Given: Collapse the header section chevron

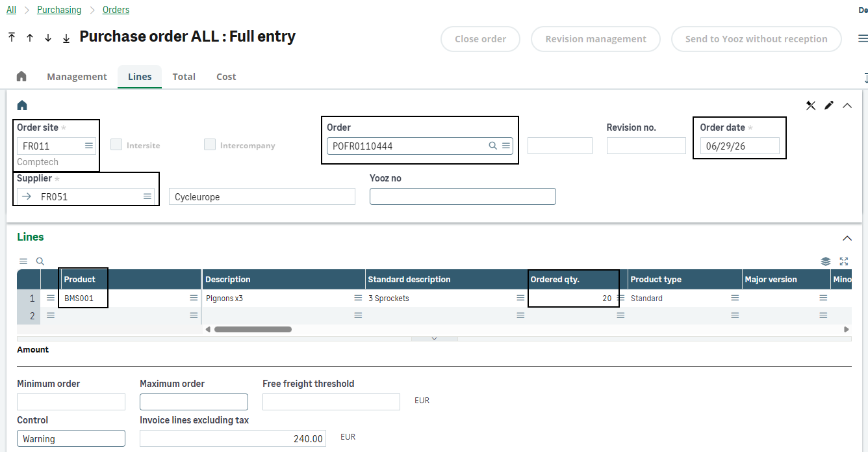Looking at the screenshot, I should point(847,105).
